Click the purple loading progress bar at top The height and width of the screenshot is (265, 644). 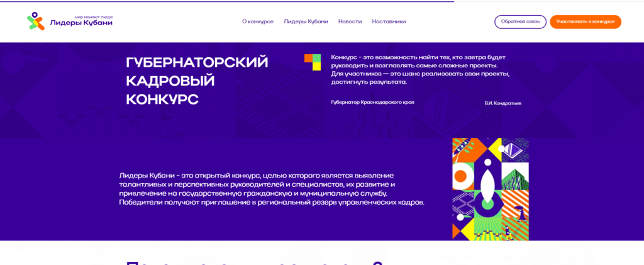point(226,1)
